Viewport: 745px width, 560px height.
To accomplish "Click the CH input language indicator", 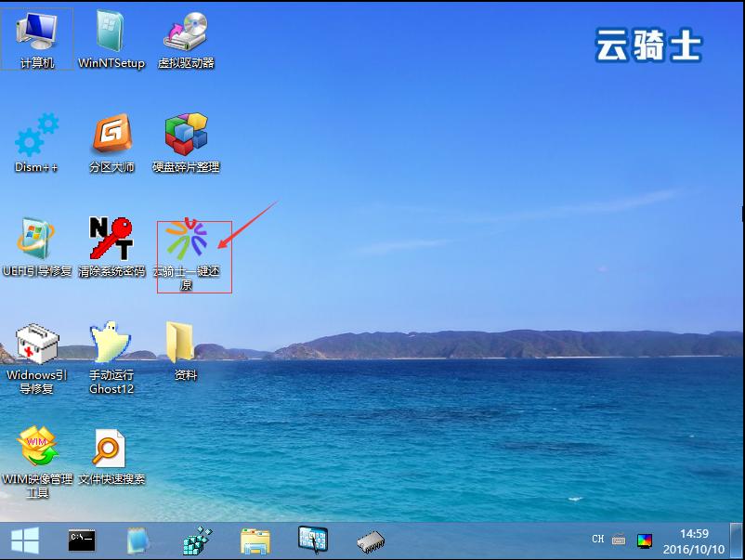I will click(597, 540).
